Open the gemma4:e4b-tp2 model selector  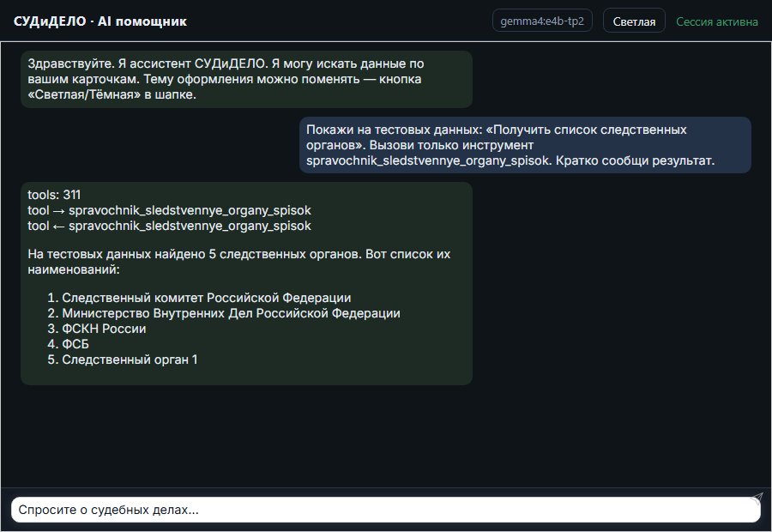coord(542,21)
